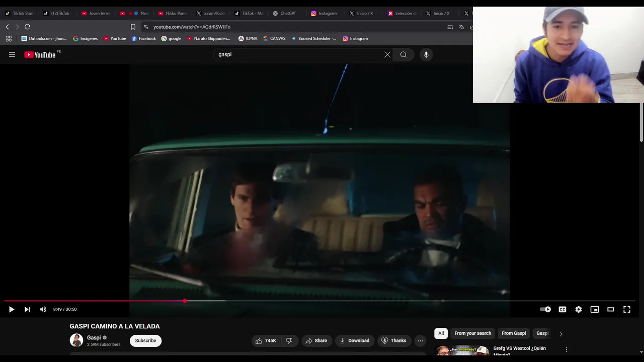Screen dimensions: 644x362
Task: Open Instagram bookmark in bookmarks bar
Action: pos(355,38)
